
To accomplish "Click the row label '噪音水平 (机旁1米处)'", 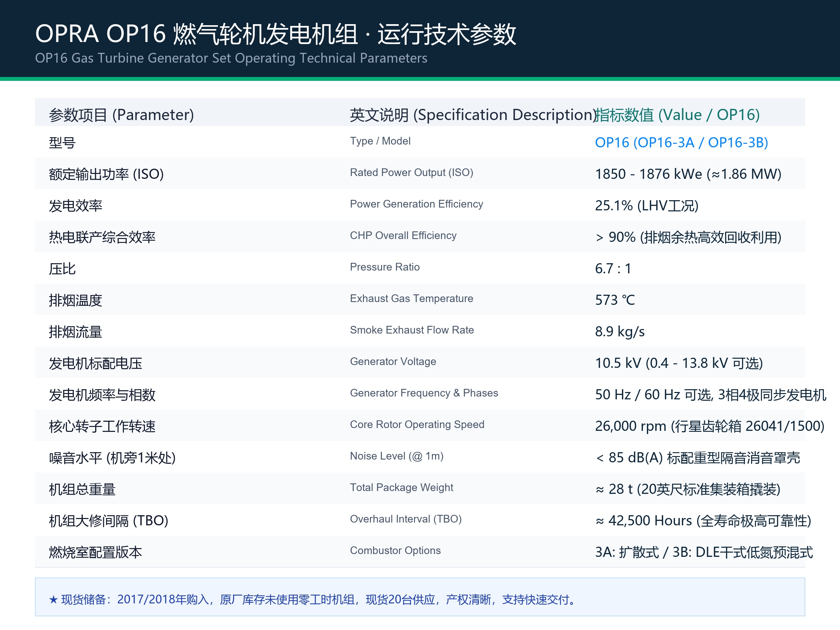I will coord(112,457).
